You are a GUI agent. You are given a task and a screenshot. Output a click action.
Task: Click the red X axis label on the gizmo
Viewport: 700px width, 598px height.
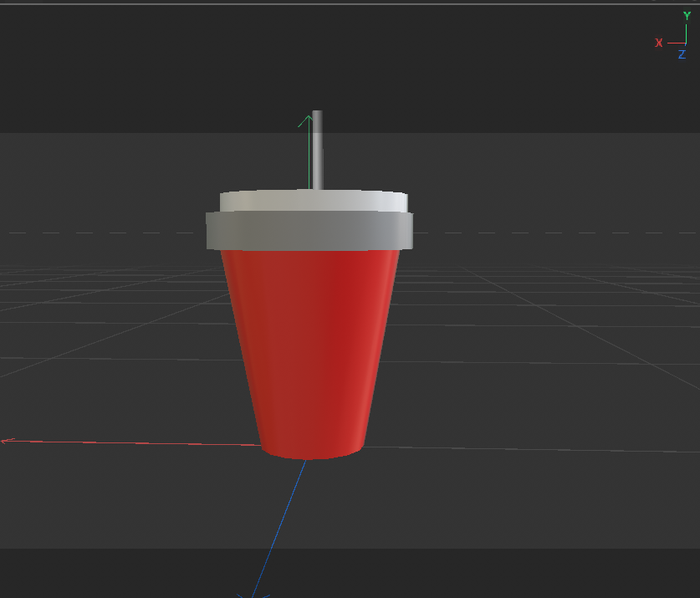pos(658,43)
